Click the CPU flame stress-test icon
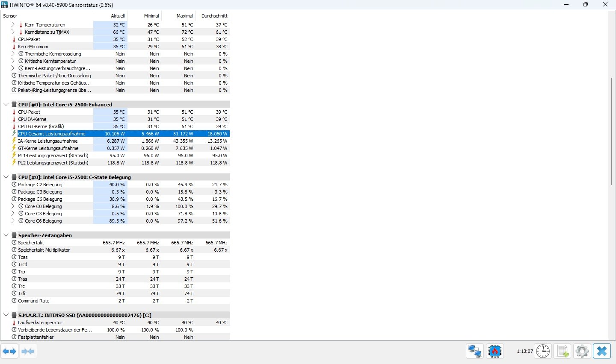This screenshot has height=364, width=616. [495, 351]
